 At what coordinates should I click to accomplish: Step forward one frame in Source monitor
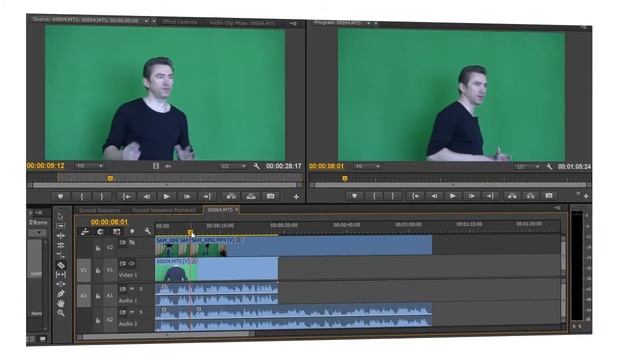(x=187, y=196)
